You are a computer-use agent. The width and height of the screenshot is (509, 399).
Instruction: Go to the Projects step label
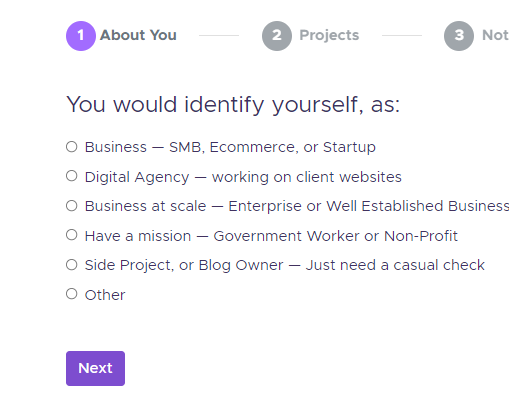[329, 35]
